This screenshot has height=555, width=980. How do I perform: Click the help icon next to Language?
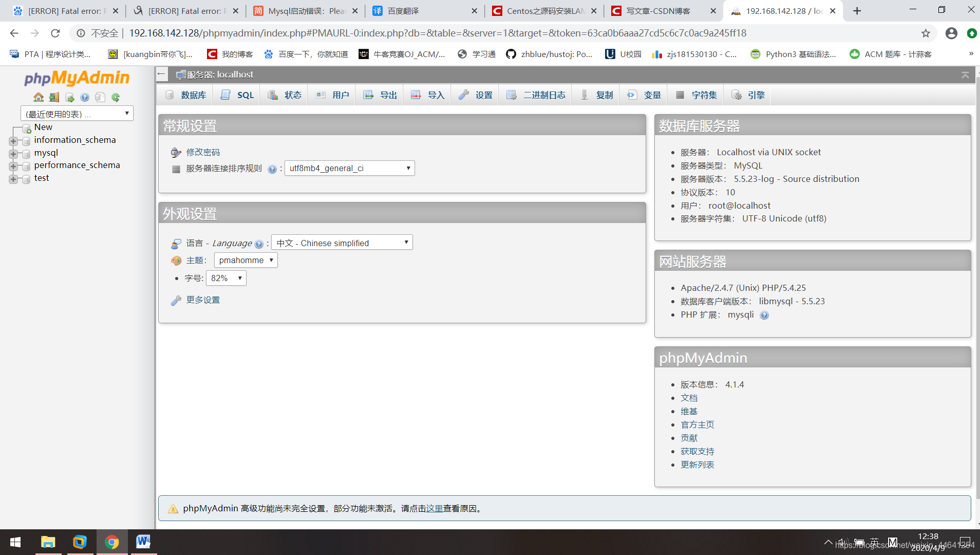[x=259, y=244]
